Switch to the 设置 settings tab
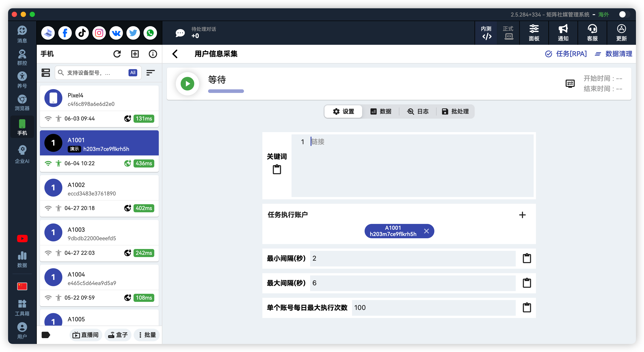The height and width of the screenshot is (352, 644). (x=344, y=111)
